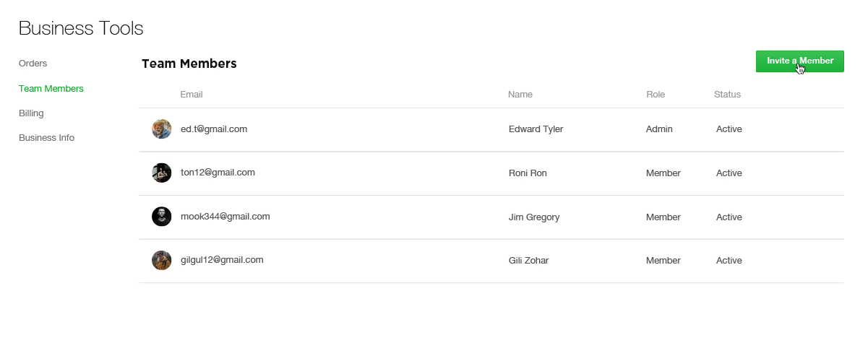This screenshot has width=868, height=356.
Task: Click Jim Gregory's Active status
Action: click(729, 217)
